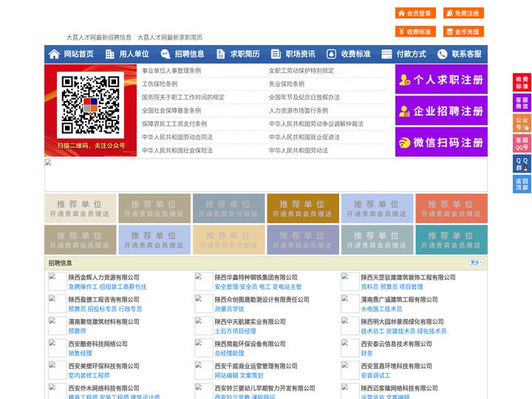Image resolution: width=532 pixels, height=399 pixels.
Task: Open 保障农民工工资支付条例 link
Action: [x=174, y=124]
